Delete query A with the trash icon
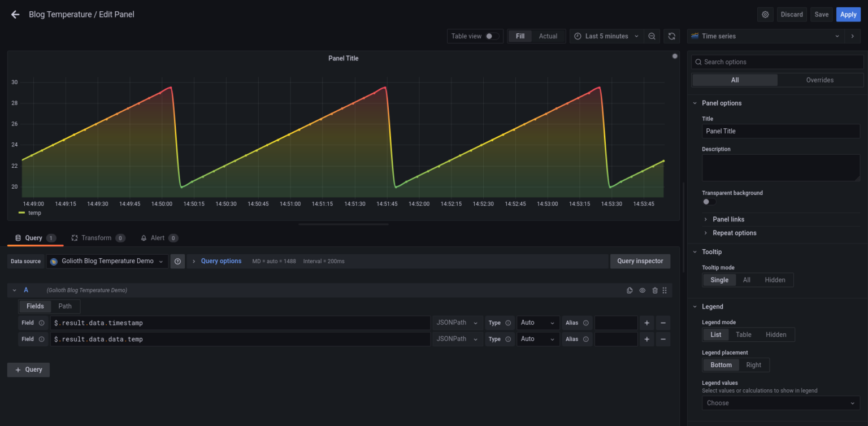Screen dimensions: 868x426 click(655, 290)
